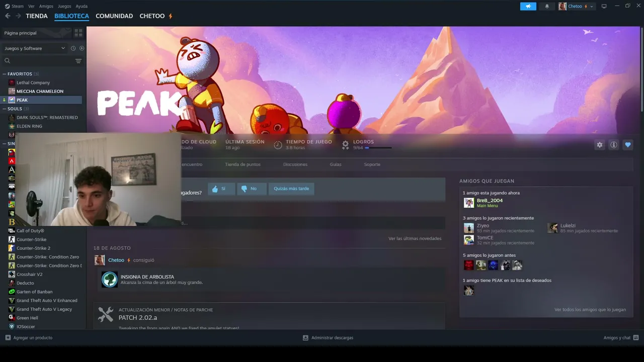
Task: Open wishlist friend avatar under lista de deseados
Action: point(469,291)
